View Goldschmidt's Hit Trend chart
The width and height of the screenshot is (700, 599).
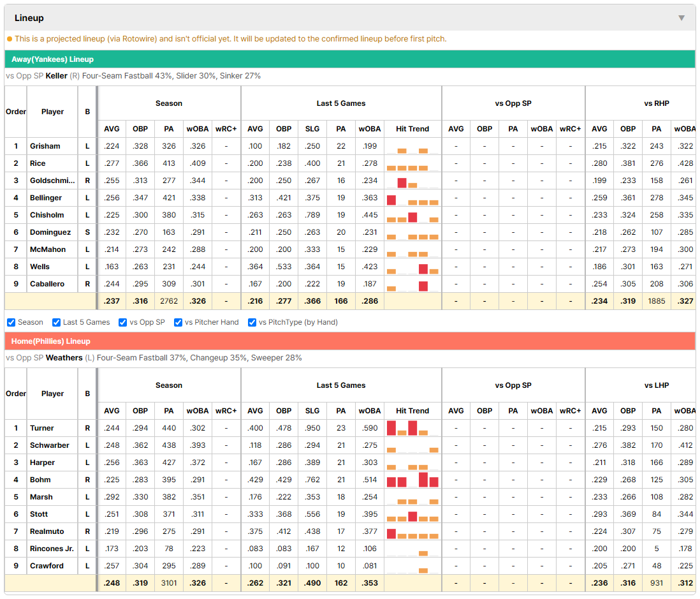click(x=412, y=181)
